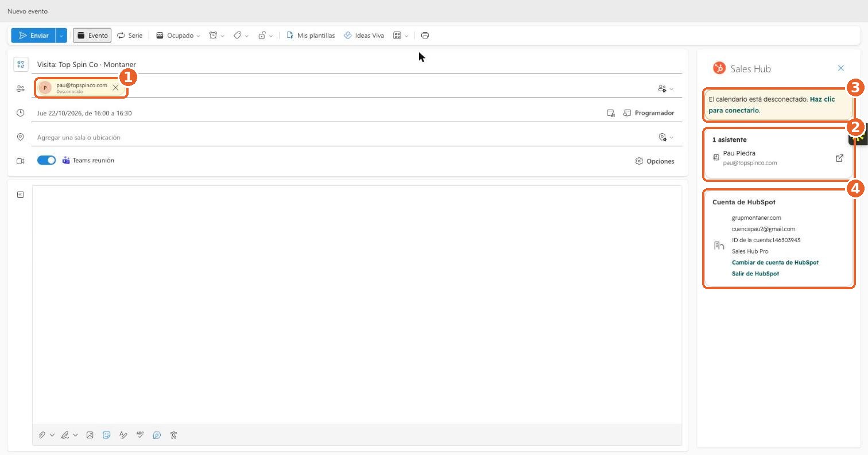Insert a picture with the image icon
This screenshot has height=455, width=868.
coord(90,435)
